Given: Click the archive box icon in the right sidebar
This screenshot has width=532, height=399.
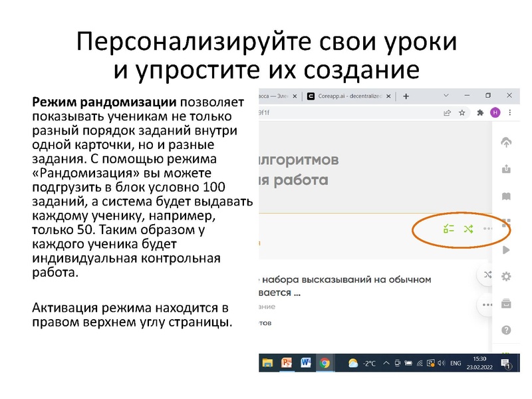Looking at the screenshot, I should (x=505, y=303).
